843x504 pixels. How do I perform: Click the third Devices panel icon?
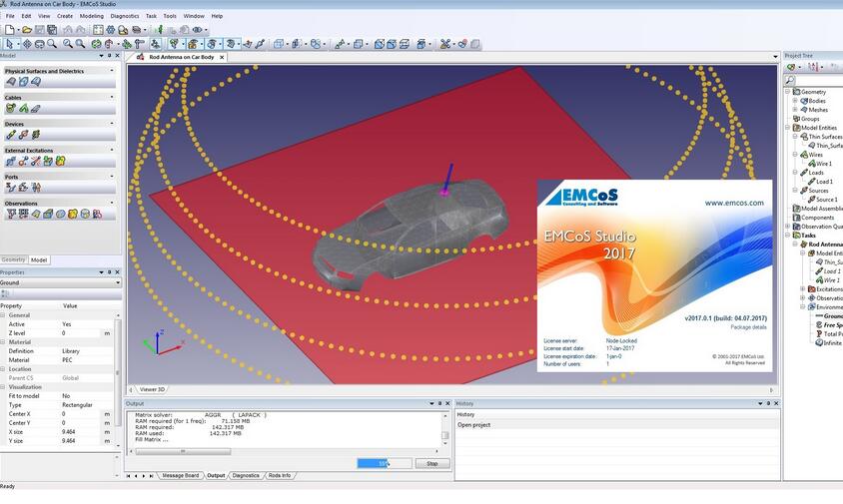pos(36,135)
